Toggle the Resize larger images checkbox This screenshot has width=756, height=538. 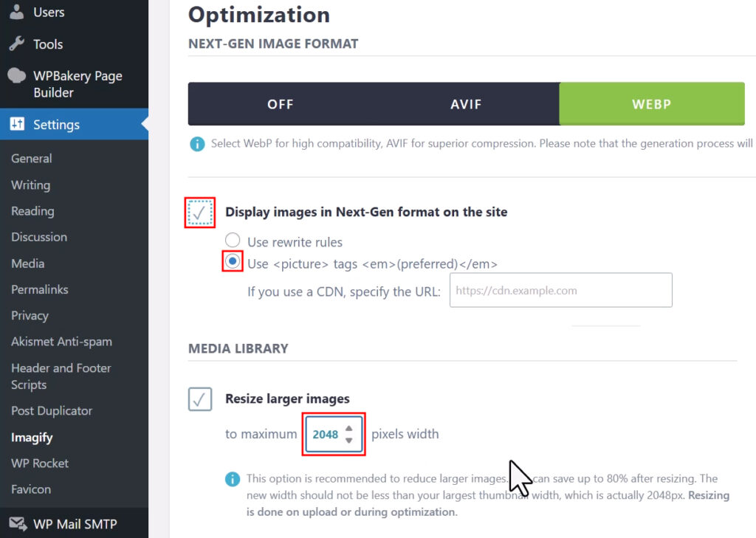[200, 399]
